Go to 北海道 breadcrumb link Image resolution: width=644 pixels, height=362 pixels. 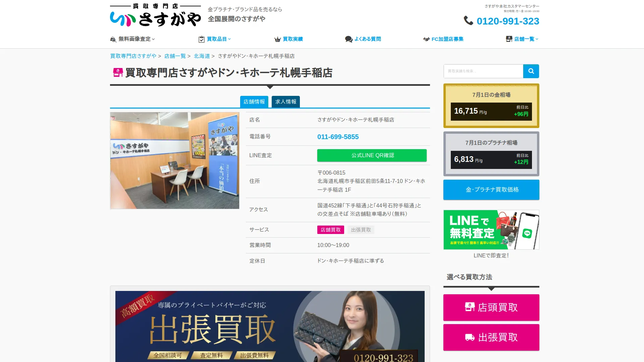click(202, 56)
